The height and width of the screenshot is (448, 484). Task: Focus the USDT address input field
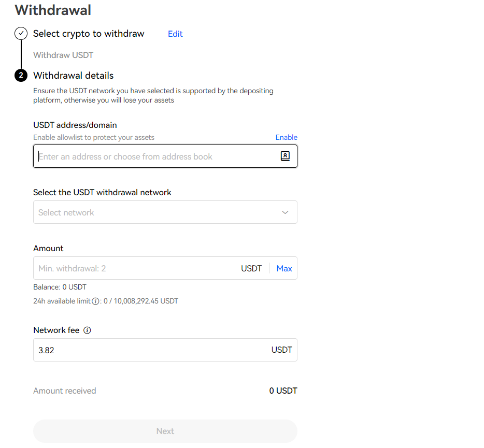point(165,156)
